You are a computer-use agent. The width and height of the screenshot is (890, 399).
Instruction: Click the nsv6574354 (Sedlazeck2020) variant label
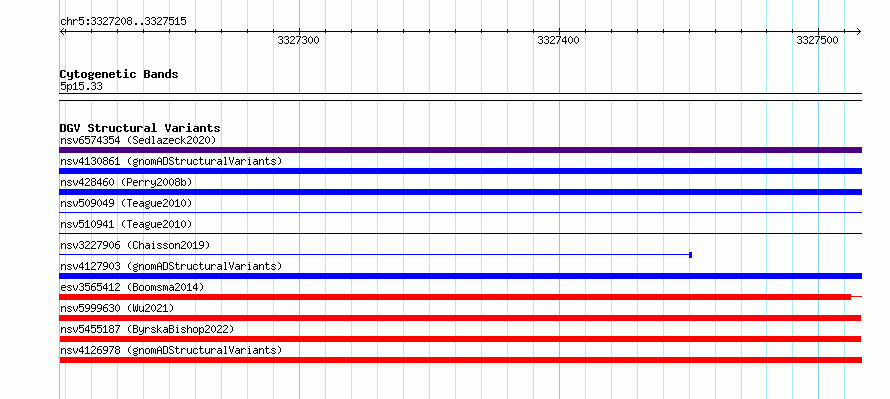point(138,140)
